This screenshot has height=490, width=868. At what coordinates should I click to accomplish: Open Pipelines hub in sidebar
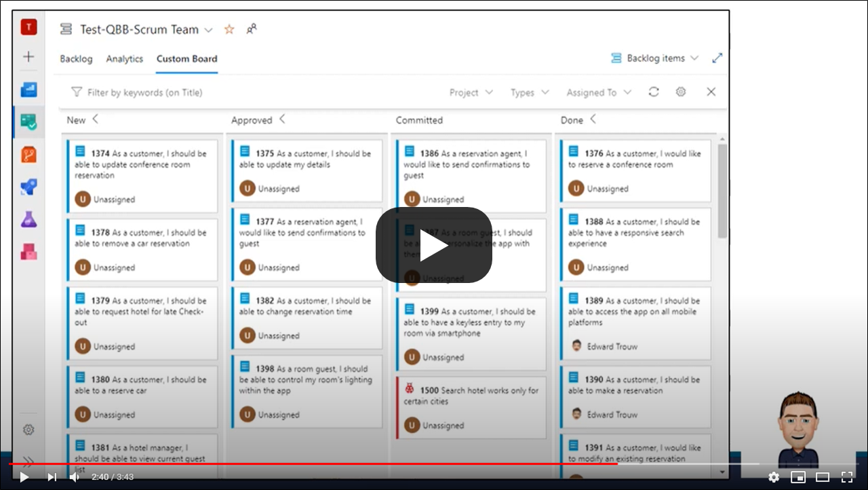[x=28, y=187]
